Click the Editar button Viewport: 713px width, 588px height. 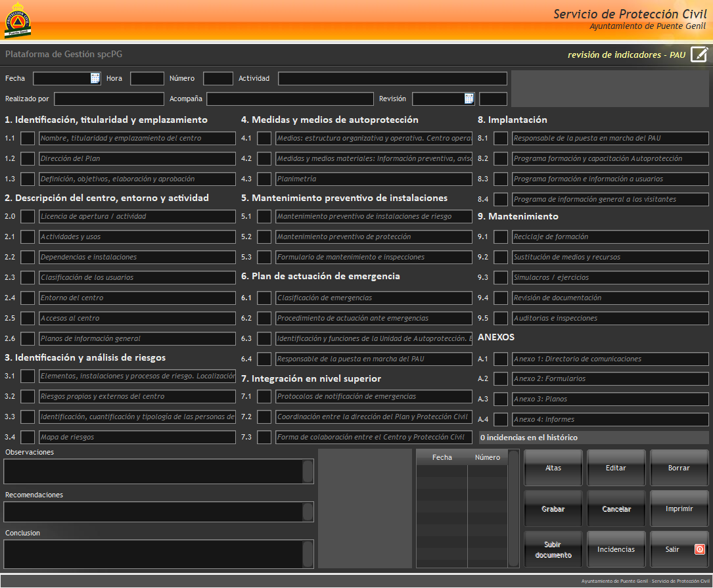tap(616, 468)
